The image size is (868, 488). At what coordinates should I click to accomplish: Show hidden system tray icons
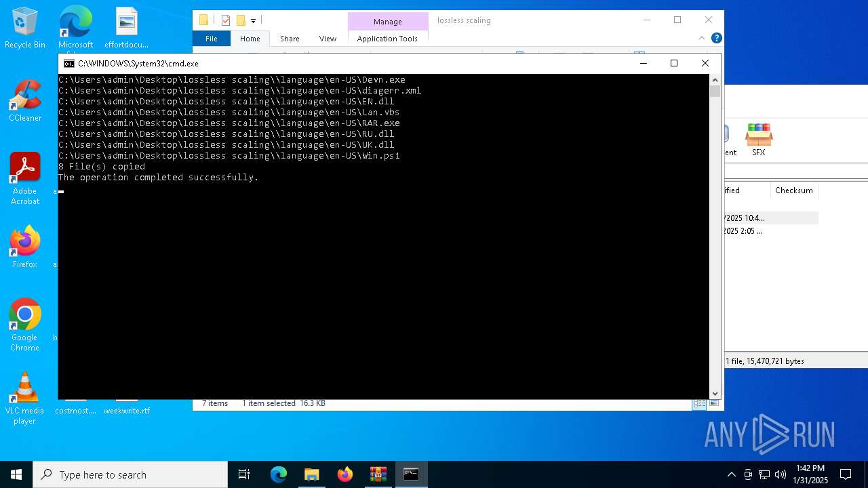731,474
